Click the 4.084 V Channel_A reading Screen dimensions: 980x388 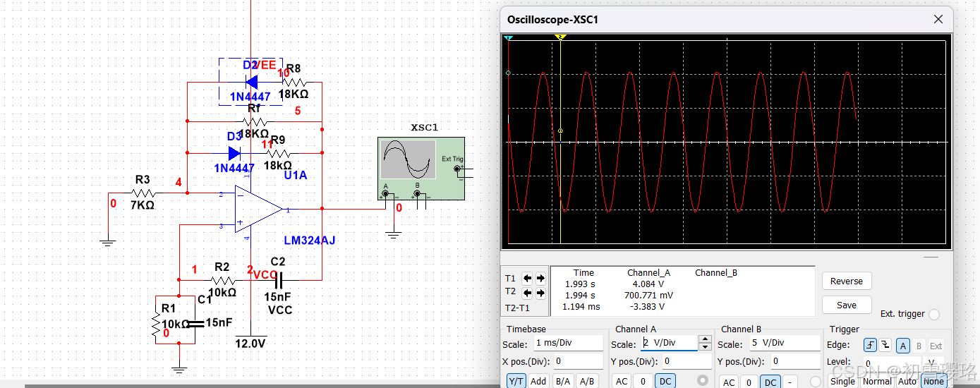click(x=648, y=284)
